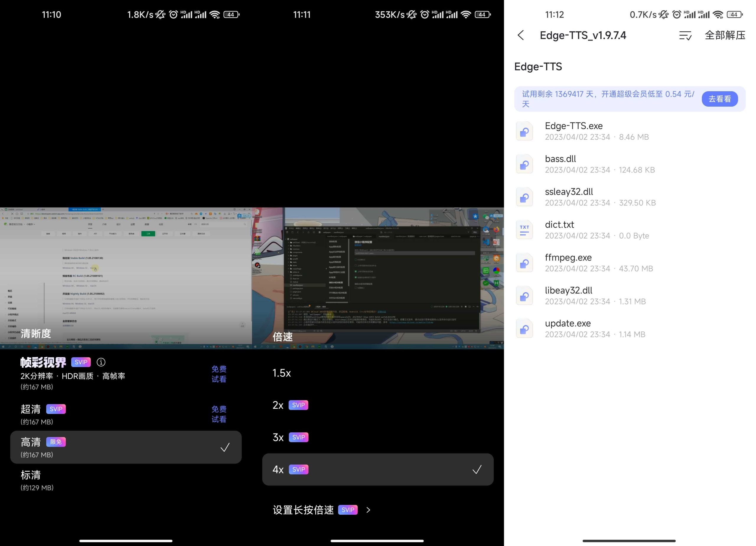Open the libeay32.dll file icon
Image resolution: width=756 pixels, height=546 pixels.
(524, 296)
